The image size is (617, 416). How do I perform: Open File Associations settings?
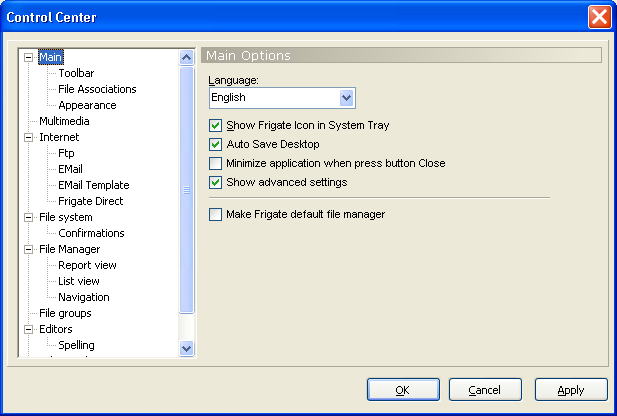click(x=97, y=89)
